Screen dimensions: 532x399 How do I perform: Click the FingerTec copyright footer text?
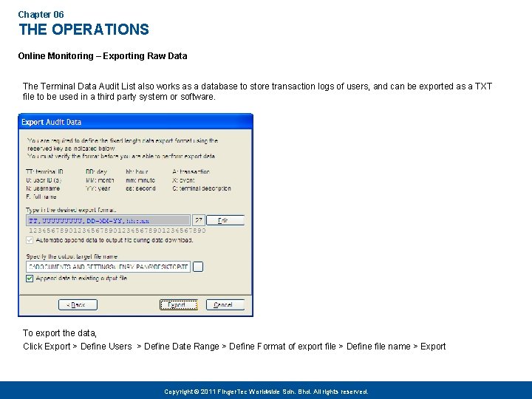click(x=266, y=392)
